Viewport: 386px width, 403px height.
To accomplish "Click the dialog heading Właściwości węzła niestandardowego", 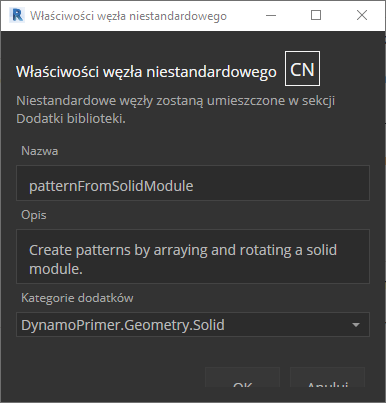I will 146,72.
